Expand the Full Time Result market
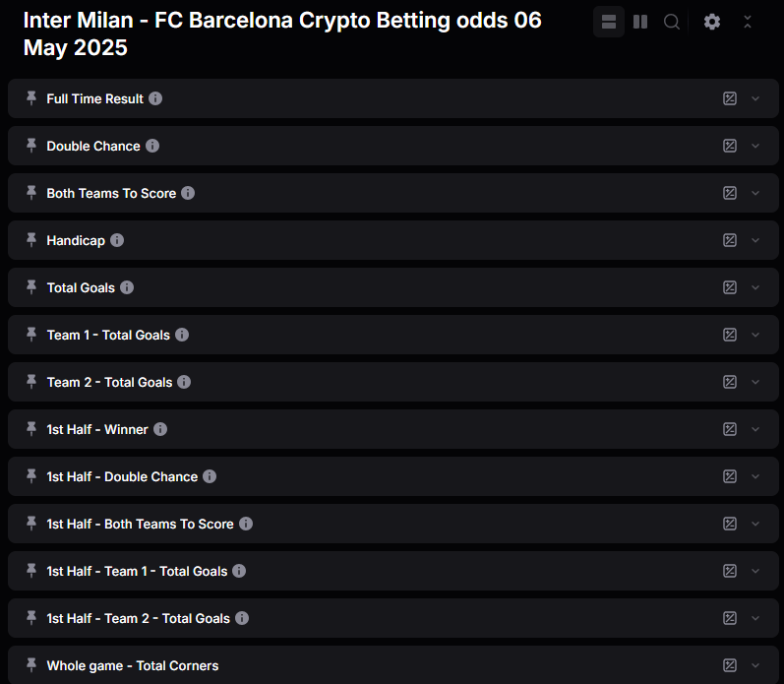The height and width of the screenshot is (684, 784). tap(755, 98)
